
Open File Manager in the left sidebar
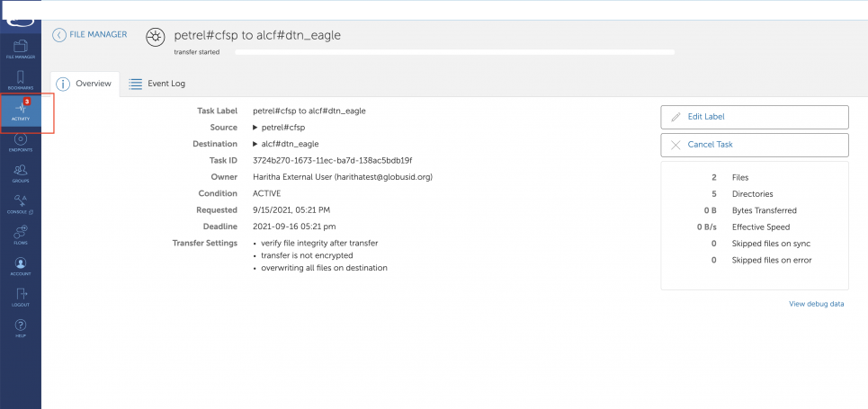pyautogui.click(x=21, y=49)
